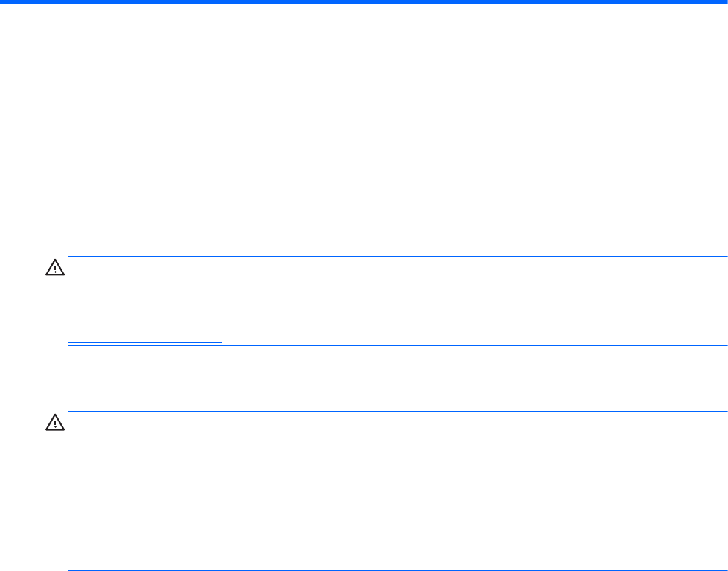Click the blue rule above the second warning

(x=396, y=412)
